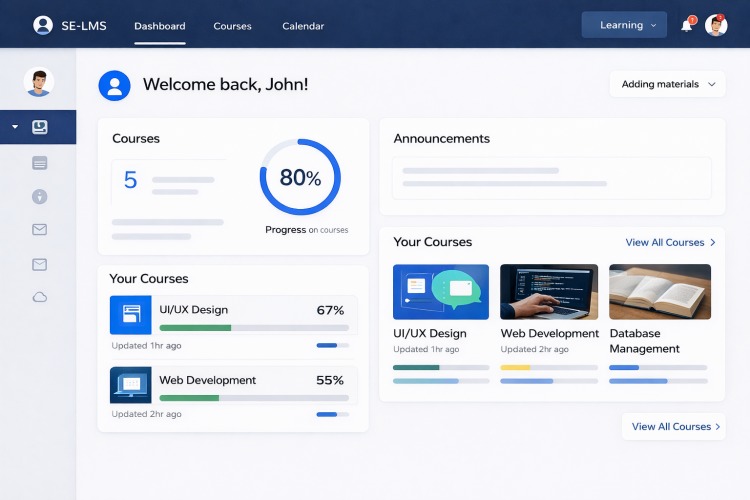Open the first mail sidebar icon
The width and height of the screenshot is (750, 500).
pos(40,230)
